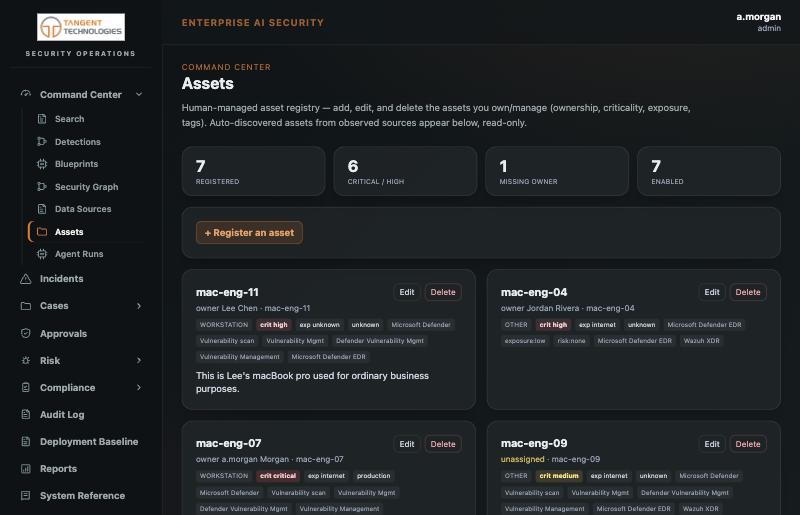Expand the Cases submenu chevron
This screenshot has width=800, height=515.
(139, 306)
